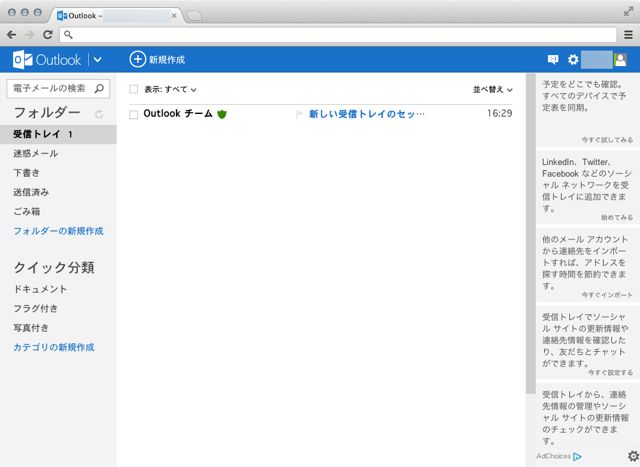The height and width of the screenshot is (467, 640).
Task: Reload the page with browser refresh icon
Action: [48, 35]
